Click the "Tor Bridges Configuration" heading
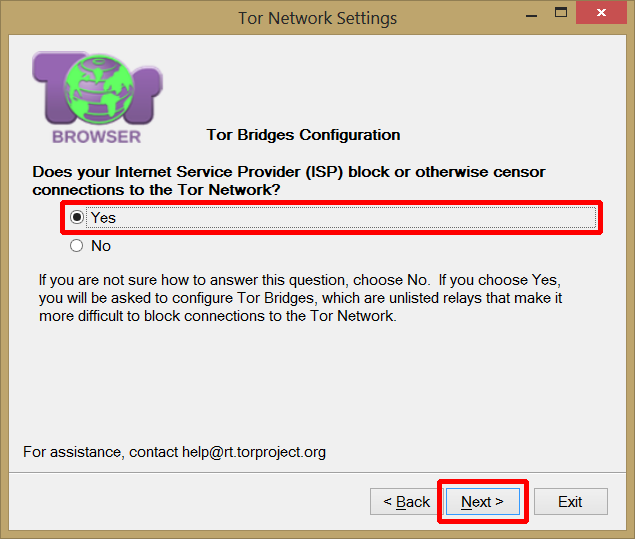Screen dimensions: 635x539 [303, 135]
